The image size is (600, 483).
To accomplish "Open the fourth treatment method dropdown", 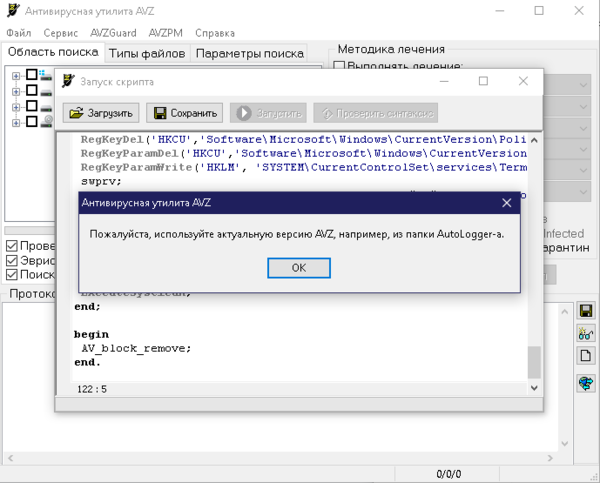I will (x=583, y=149).
